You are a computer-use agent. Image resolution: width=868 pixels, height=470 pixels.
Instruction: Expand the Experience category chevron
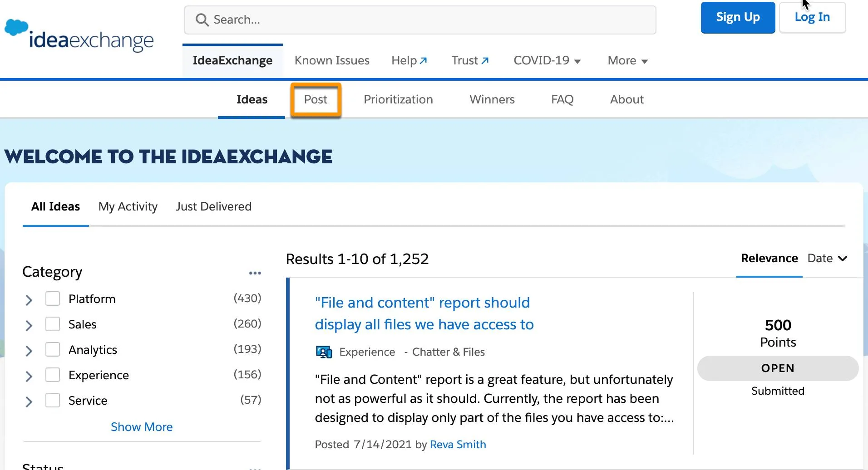pos(29,376)
